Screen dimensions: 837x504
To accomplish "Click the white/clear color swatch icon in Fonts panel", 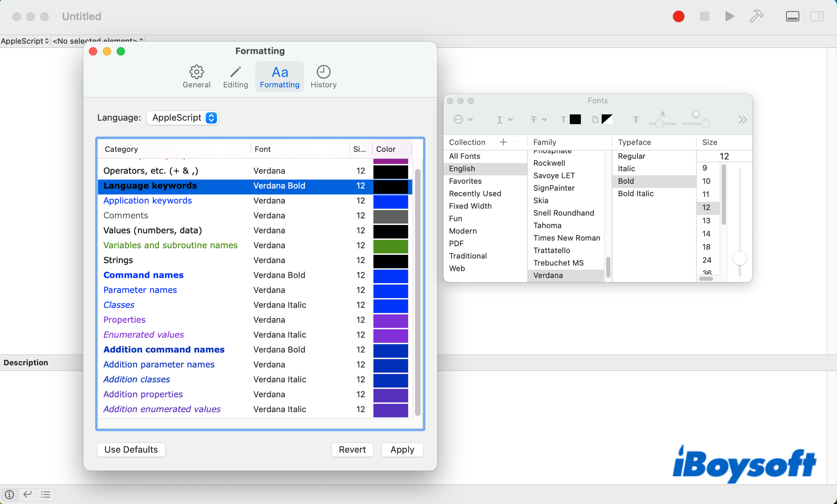I will tap(595, 119).
